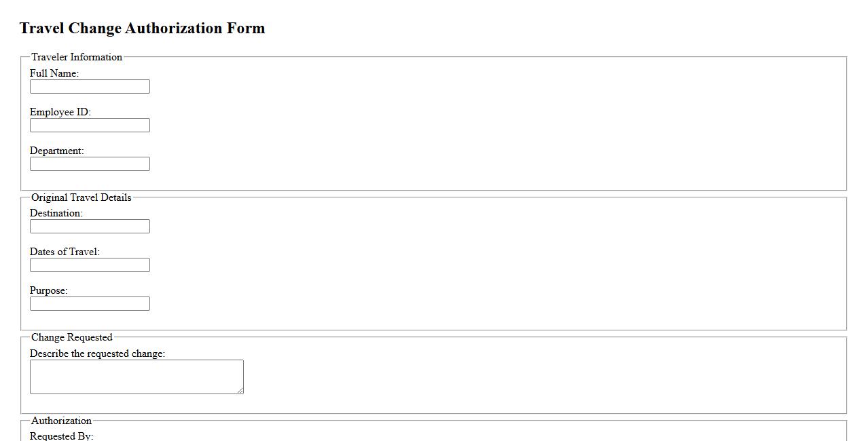
Task: Click the "Dates of Travel:" label
Action: coord(65,252)
